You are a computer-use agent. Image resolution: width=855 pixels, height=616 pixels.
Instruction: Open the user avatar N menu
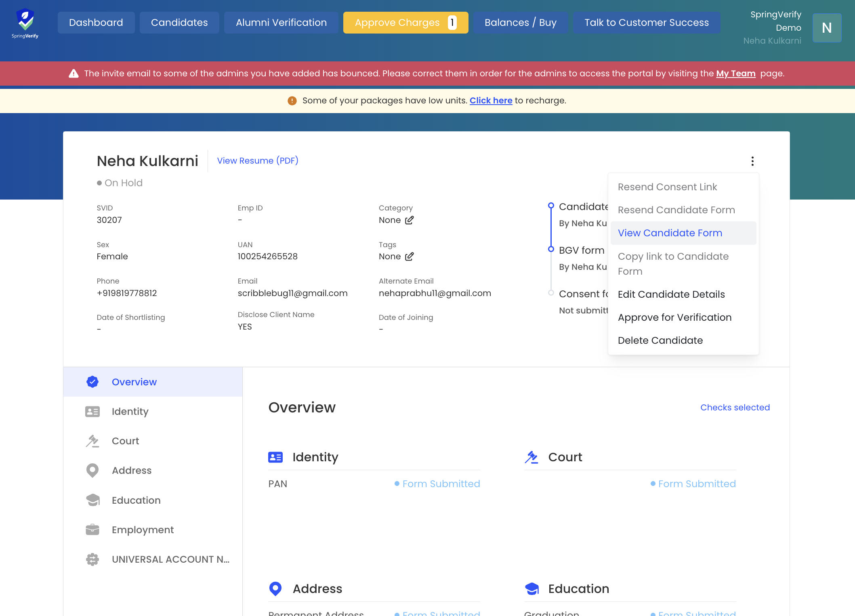point(826,28)
